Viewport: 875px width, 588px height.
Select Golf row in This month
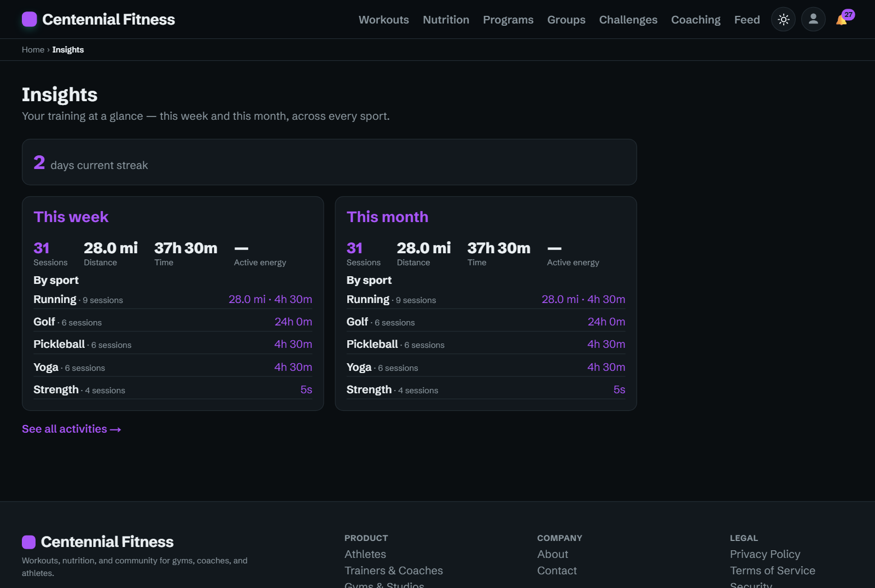click(486, 322)
